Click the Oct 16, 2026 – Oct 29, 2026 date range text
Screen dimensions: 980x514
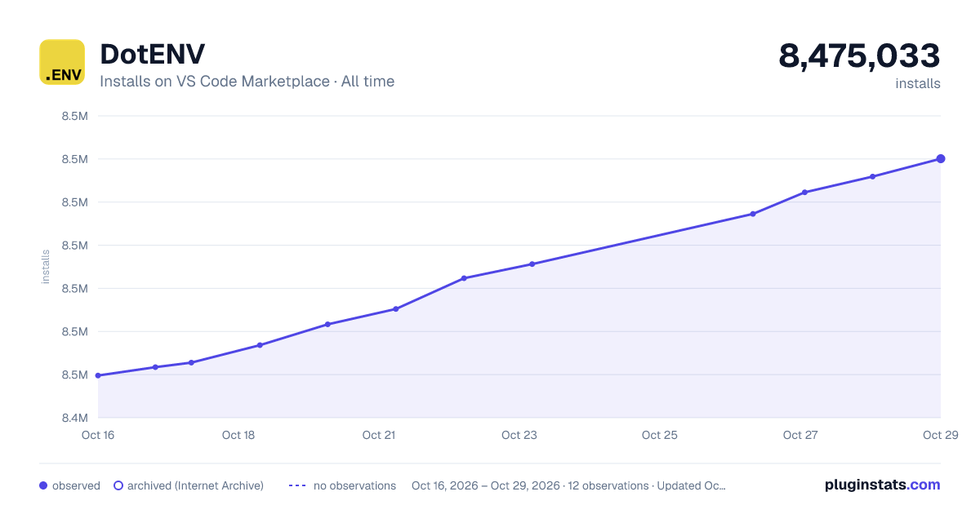click(486, 485)
